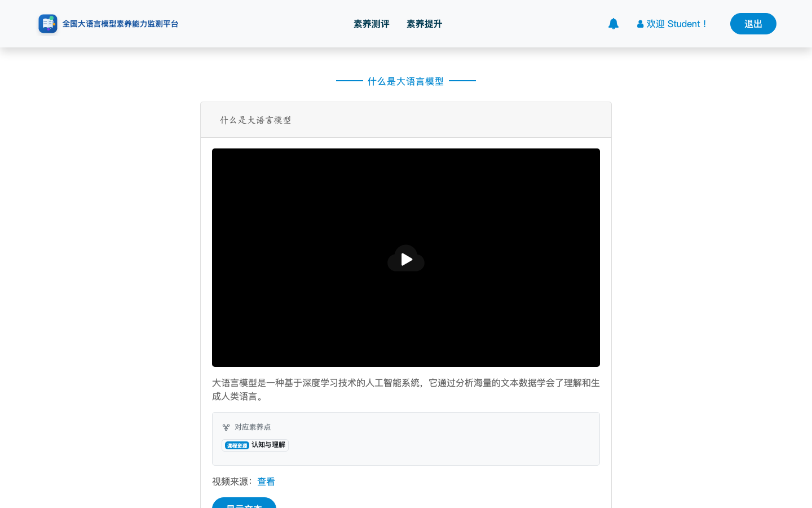Click the 对应素养点 node icon
This screenshot has width=812, height=508.
226,427
